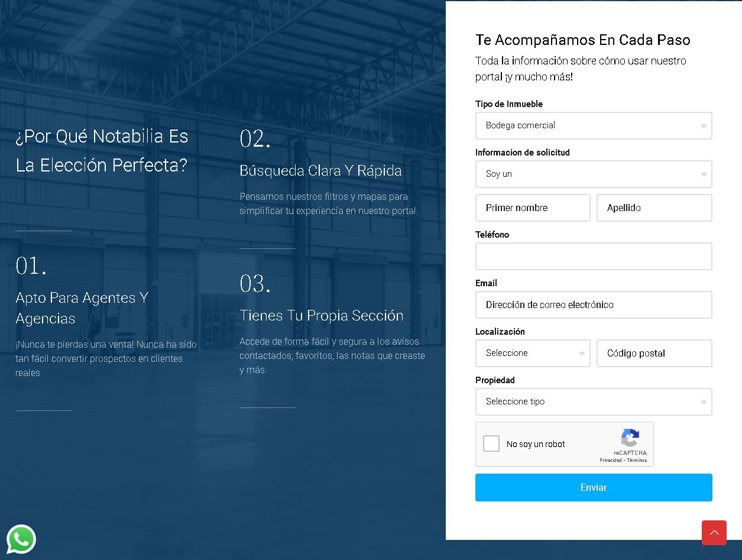Click the '01.' step number
Screen dimensions: 742x560
(31, 266)
